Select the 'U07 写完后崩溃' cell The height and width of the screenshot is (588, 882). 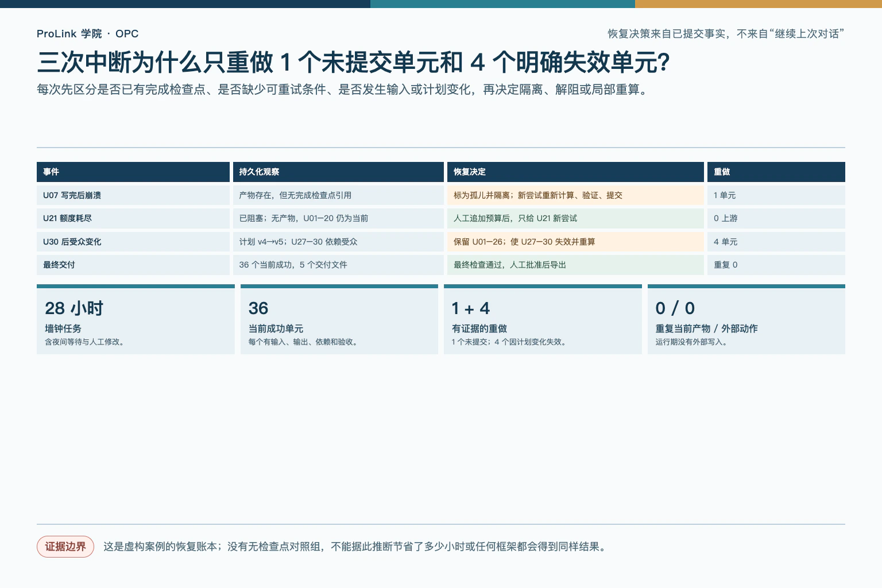(x=133, y=195)
